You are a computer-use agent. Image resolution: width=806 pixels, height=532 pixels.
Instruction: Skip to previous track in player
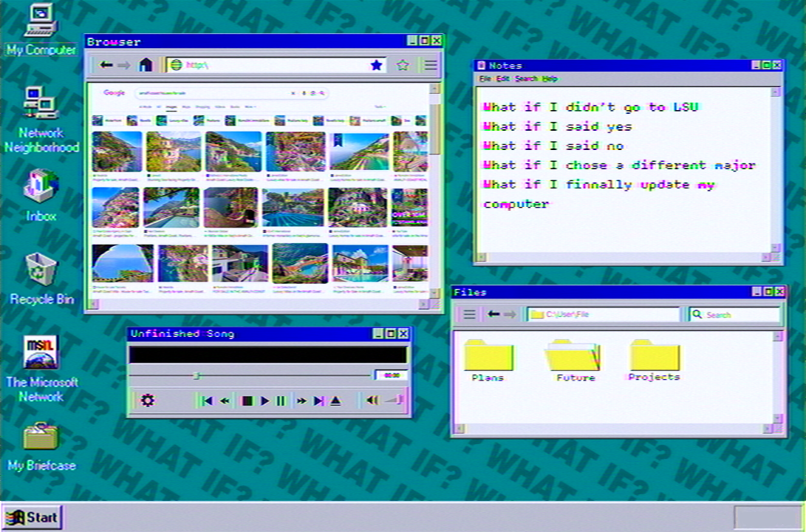coord(207,400)
